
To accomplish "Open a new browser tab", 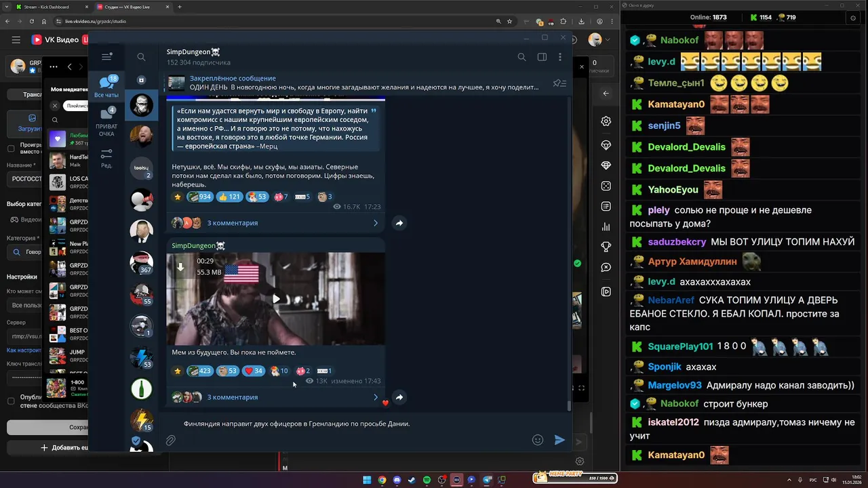I will (x=180, y=7).
